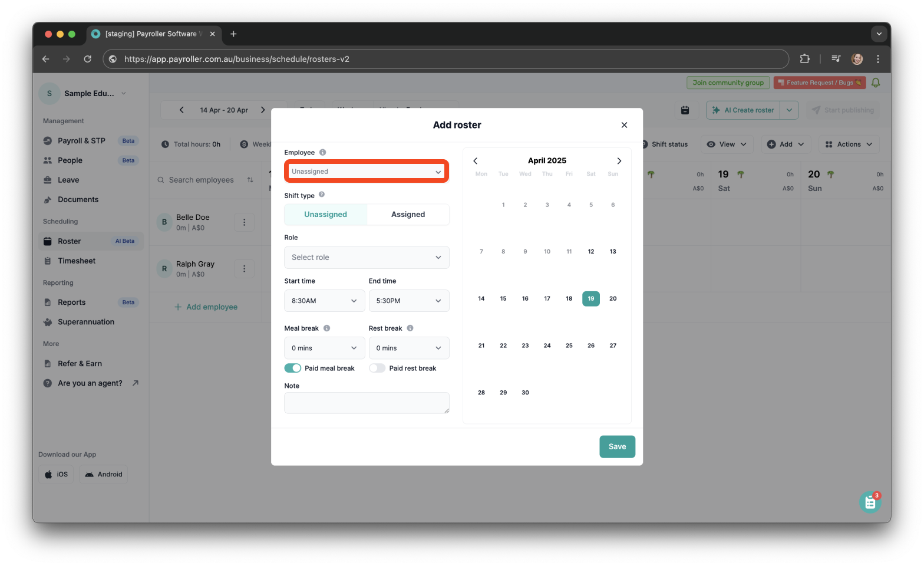The width and height of the screenshot is (924, 566).
Task: Select April 20 in the calendar
Action: pyautogui.click(x=613, y=299)
